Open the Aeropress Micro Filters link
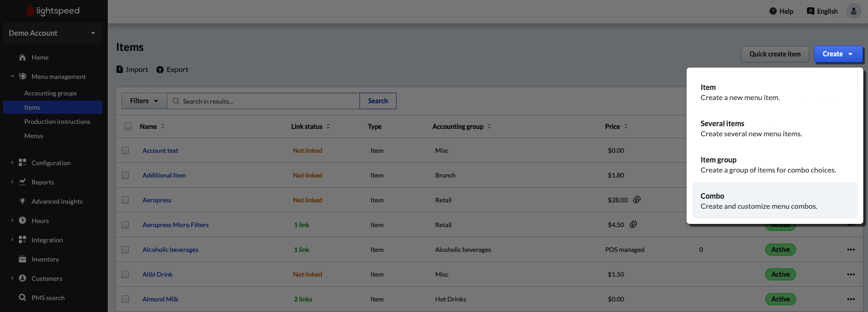 click(x=175, y=225)
